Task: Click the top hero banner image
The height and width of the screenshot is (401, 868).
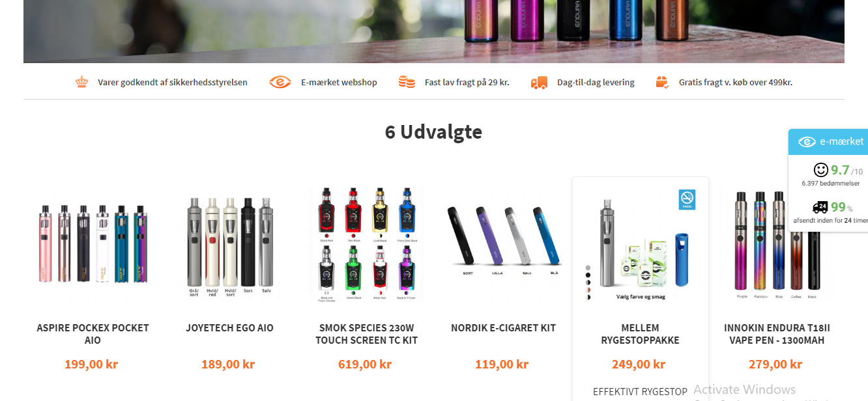Action: (x=434, y=31)
